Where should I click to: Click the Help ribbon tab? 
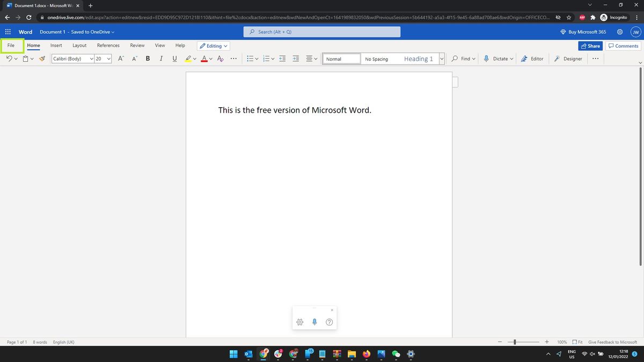180,46
